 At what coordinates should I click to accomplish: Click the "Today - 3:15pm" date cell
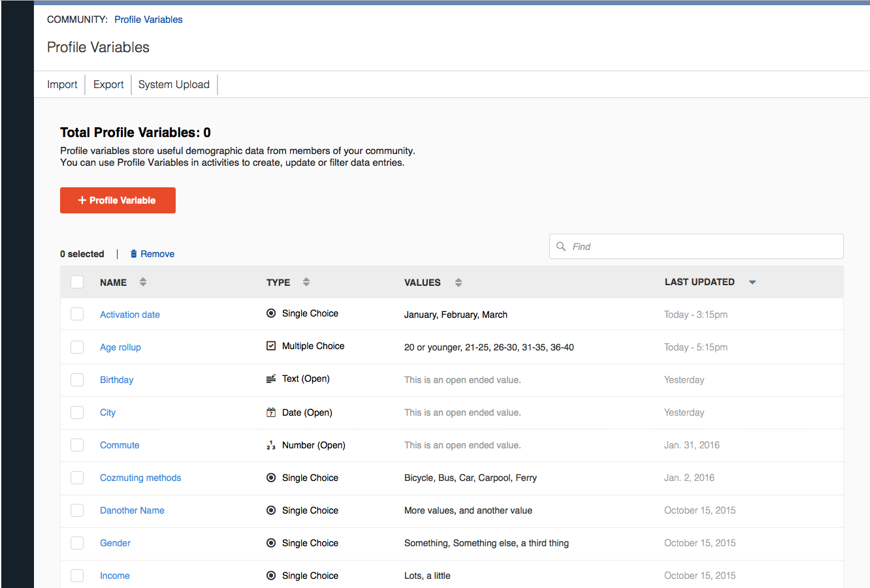[696, 315]
